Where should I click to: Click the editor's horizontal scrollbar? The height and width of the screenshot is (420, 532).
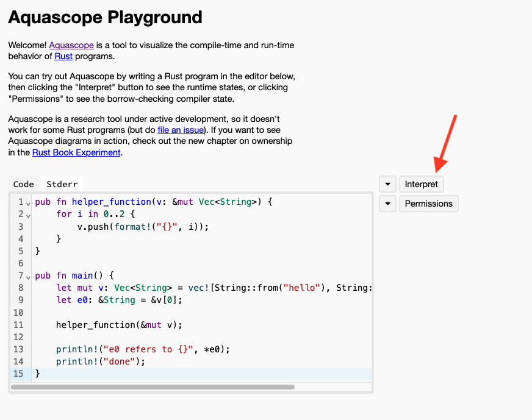pyautogui.click(x=153, y=386)
